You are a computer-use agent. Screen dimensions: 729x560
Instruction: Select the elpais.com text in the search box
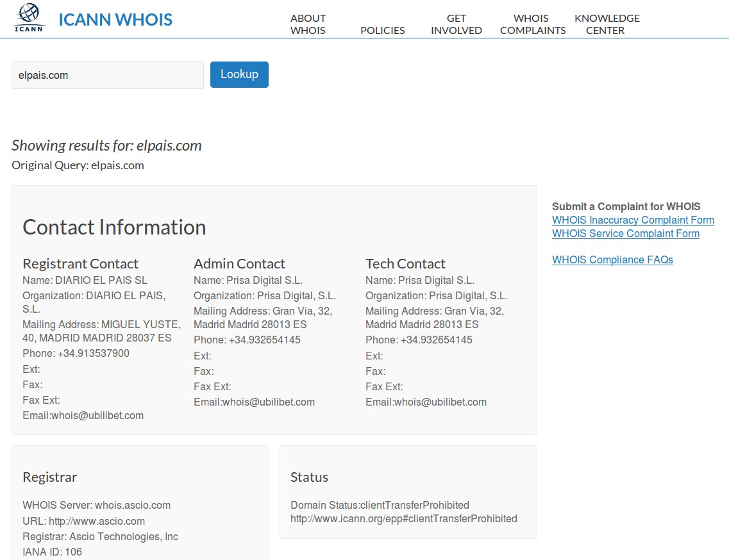click(x=43, y=75)
